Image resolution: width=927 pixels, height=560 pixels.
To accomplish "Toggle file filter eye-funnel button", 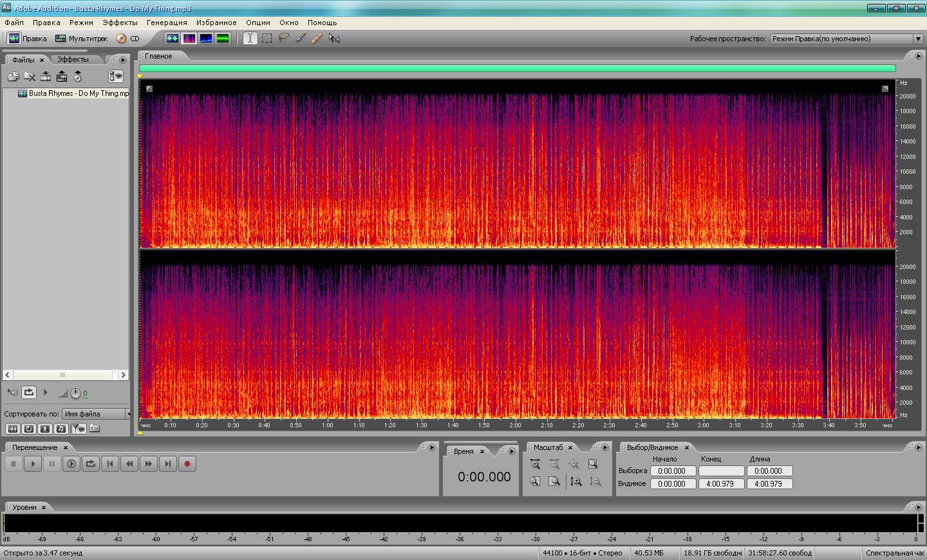I will [x=78, y=429].
